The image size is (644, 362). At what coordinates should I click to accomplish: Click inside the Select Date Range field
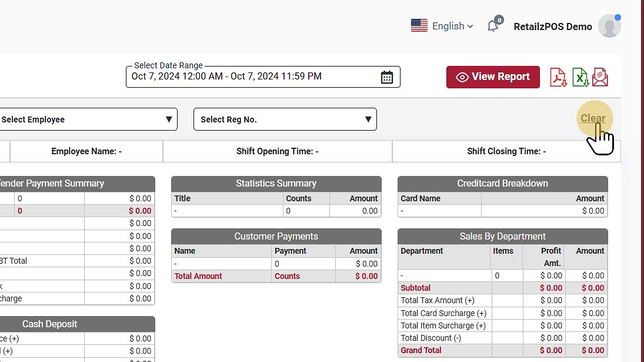253,77
